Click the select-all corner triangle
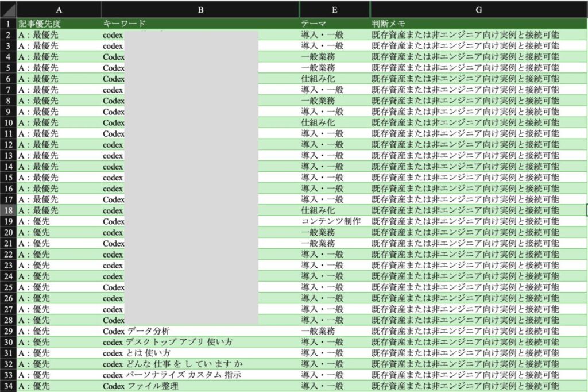This screenshot has height=392, width=588. 8,10
